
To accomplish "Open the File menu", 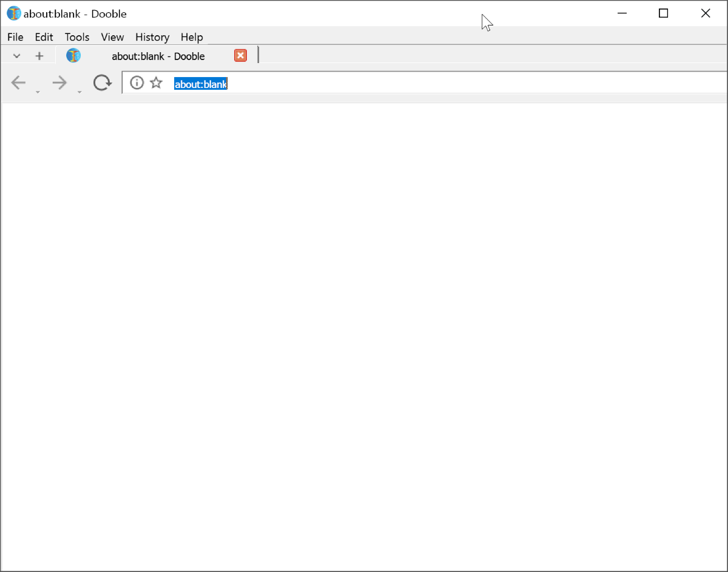I will click(15, 37).
